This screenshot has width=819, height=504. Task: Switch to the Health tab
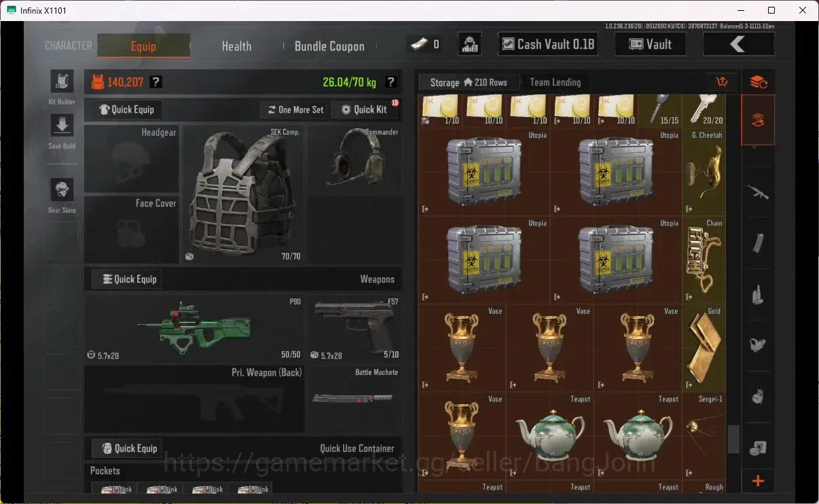(x=236, y=46)
